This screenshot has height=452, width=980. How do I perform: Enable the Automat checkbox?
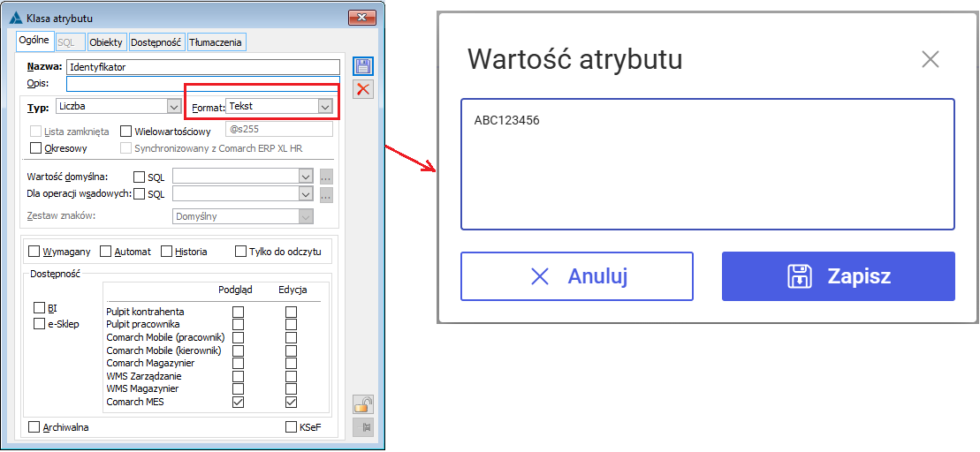pyautogui.click(x=106, y=252)
